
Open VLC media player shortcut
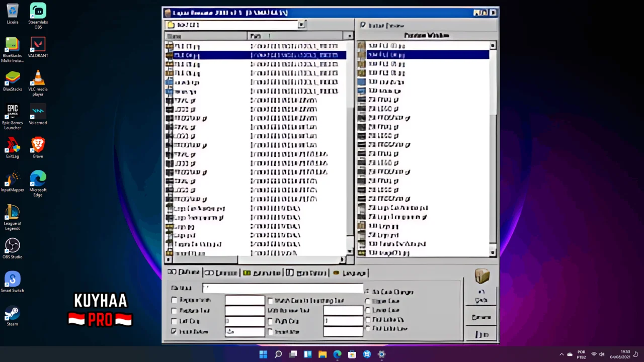[x=38, y=83]
